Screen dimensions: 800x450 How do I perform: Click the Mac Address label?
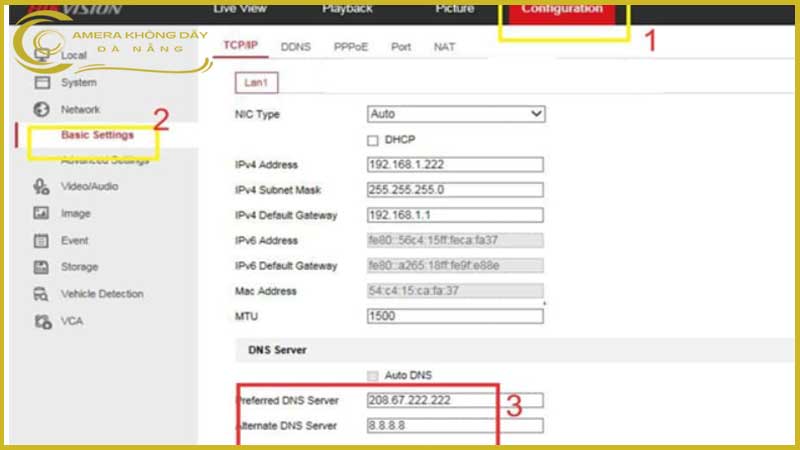pyautogui.click(x=265, y=291)
